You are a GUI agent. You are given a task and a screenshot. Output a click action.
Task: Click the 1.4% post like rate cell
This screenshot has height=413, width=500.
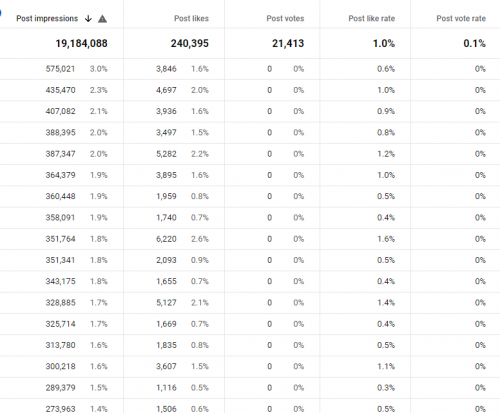(386, 303)
